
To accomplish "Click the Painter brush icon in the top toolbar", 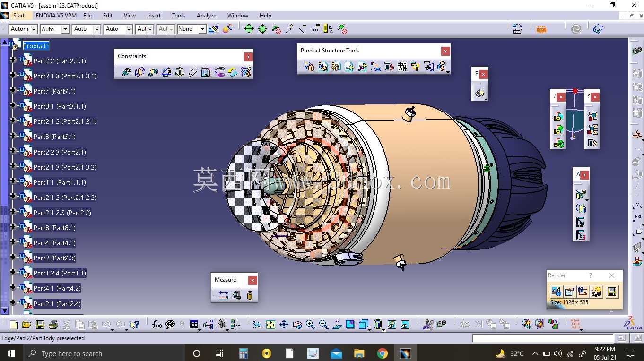I will (213, 29).
